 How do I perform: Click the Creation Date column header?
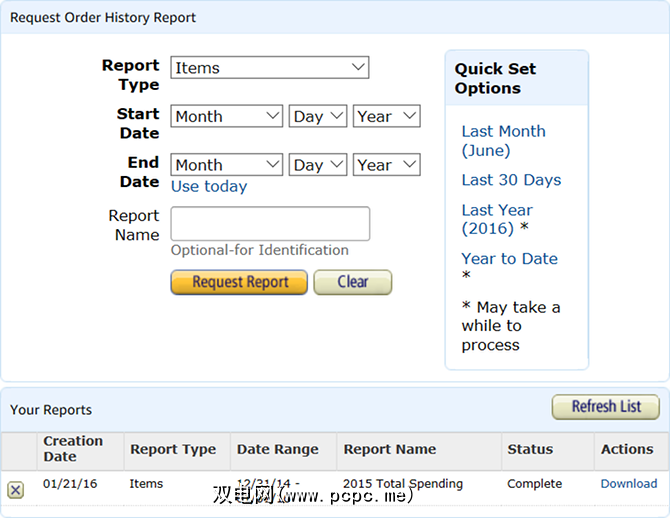(x=72, y=449)
